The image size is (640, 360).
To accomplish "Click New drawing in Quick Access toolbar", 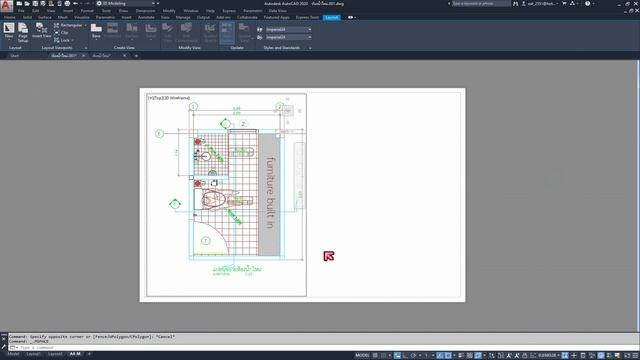I will pos(19,3).
